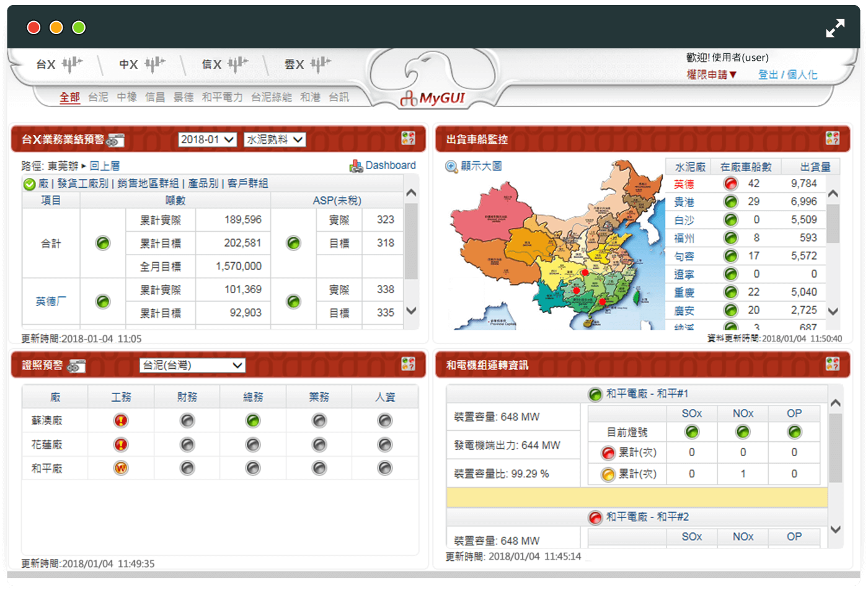The height and width of the screenshot is (590, 868).
Task: Select the 台泥綠能 tab
Action: (x=272, y=97)
